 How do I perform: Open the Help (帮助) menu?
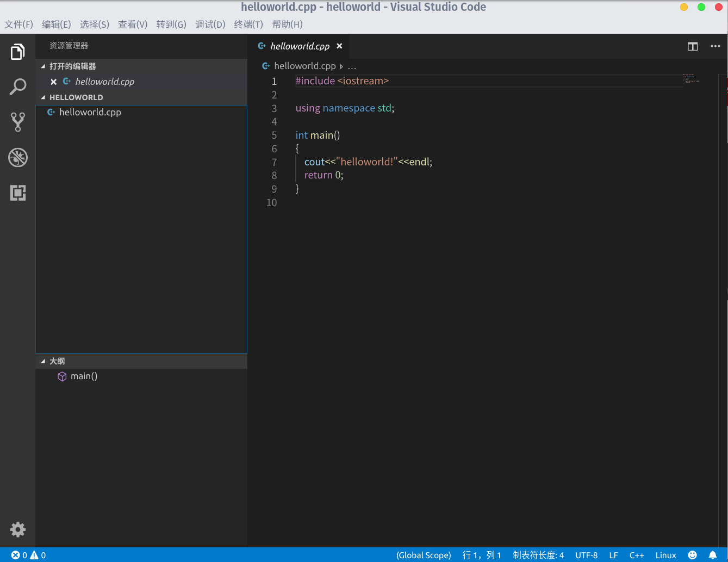tap(288, 24)
